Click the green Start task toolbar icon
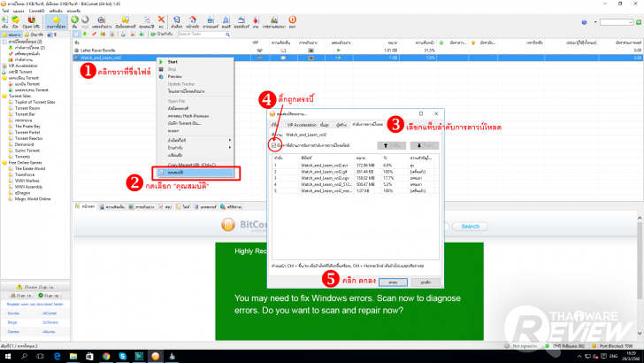644x363 pixels. click(x=74, y=19)
